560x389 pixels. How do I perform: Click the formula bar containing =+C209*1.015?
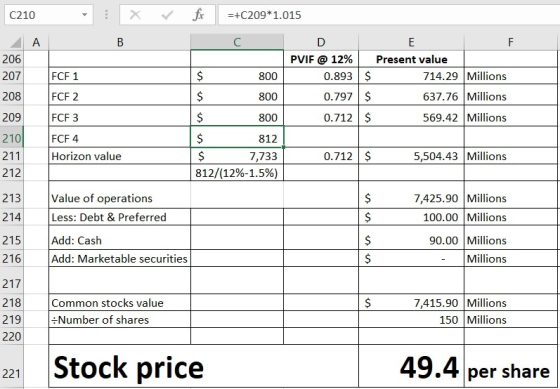click(x=389, y=15)
